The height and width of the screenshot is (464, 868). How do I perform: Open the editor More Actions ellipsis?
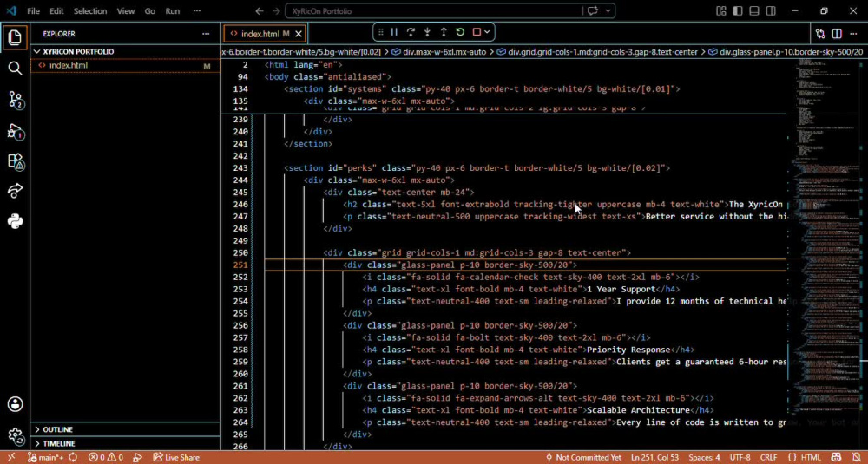853,35
